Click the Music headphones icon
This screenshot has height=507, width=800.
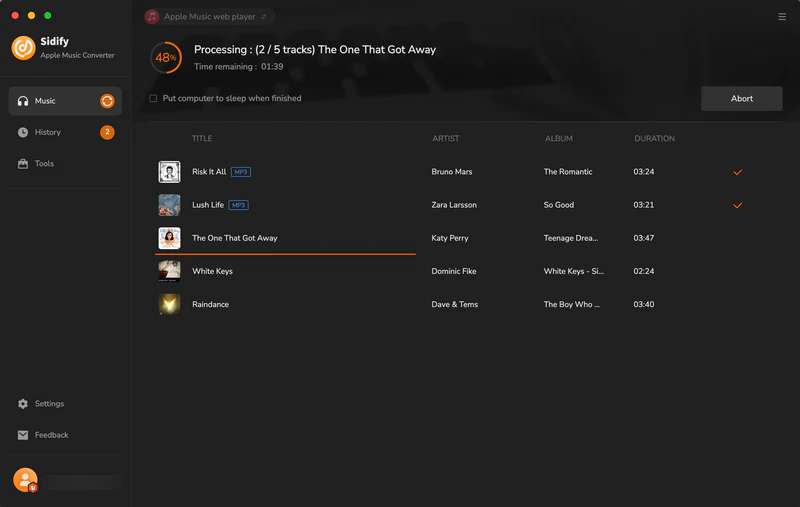point(23,101)
